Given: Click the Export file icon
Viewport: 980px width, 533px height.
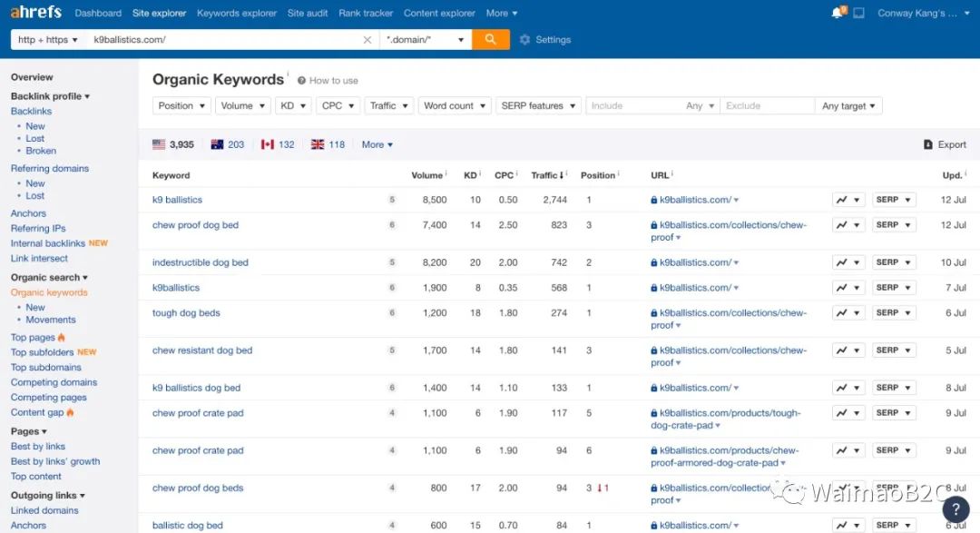Looking at the screenshot, I should point(928,144).
